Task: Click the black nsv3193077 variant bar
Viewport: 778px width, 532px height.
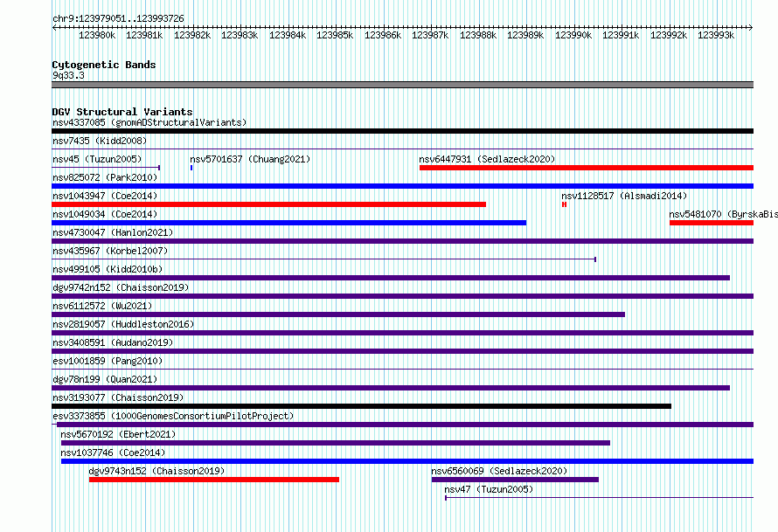Action: click(361, 406)
